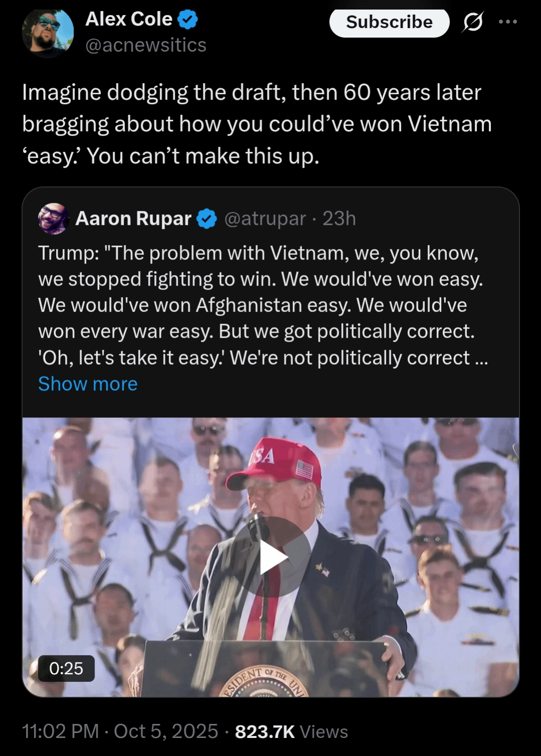541x756 pixels.
Task: View the 823.7K Views count
Action: (292, 731)
